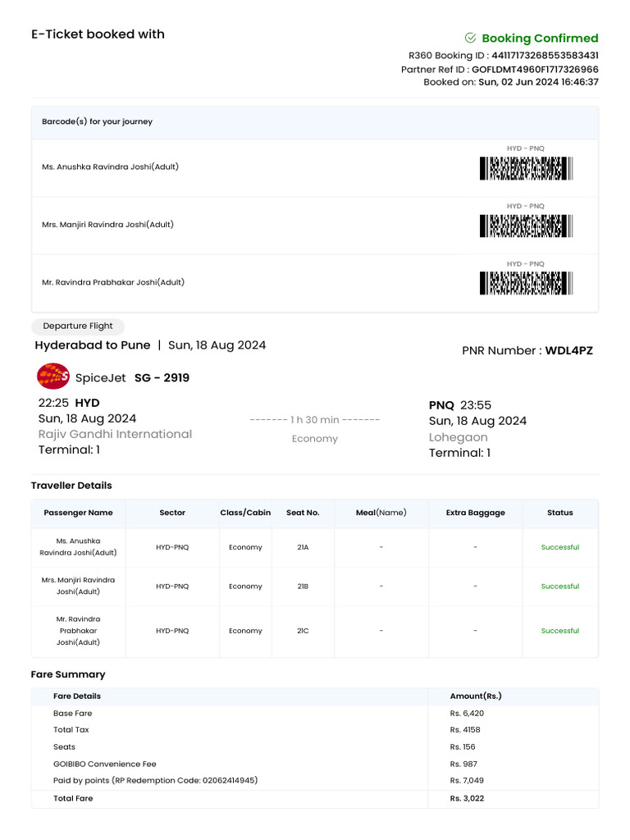Click the SpiceJet airline logo
The width and height of the screenshot is (630, 840).
pyautogui.click(x=53, y=376)
